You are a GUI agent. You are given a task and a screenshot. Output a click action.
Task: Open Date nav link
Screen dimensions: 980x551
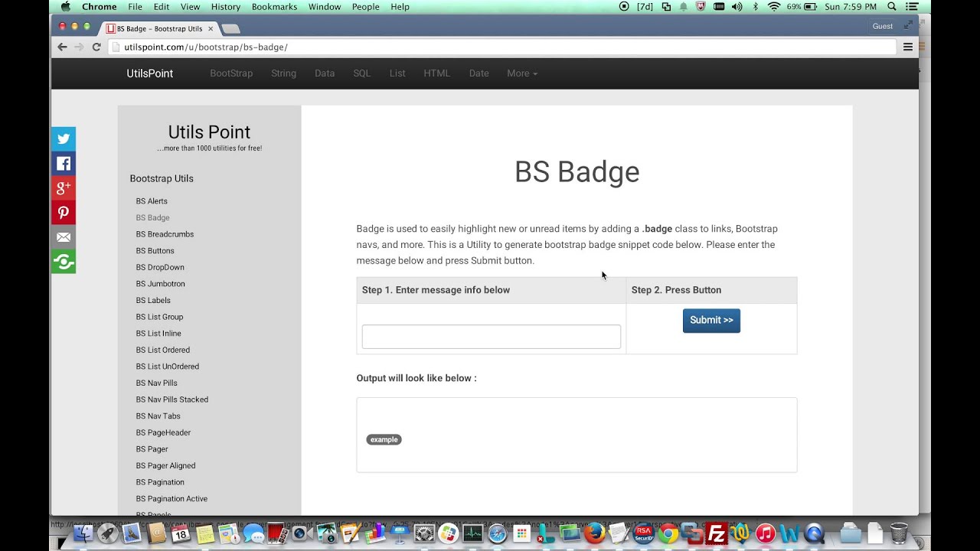click(x=479, y=73)
